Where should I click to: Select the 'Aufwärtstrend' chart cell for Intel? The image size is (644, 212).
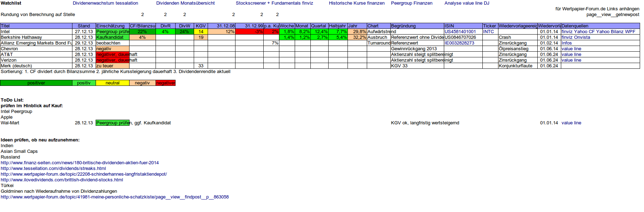coord(379,32)
